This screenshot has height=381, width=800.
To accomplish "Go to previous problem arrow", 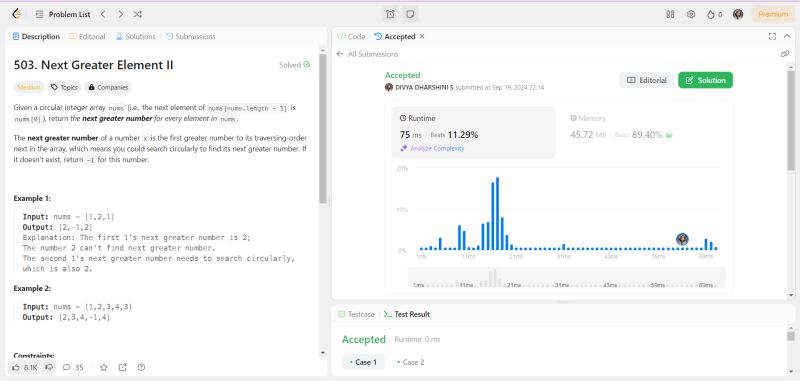I will tap(103, 14).
